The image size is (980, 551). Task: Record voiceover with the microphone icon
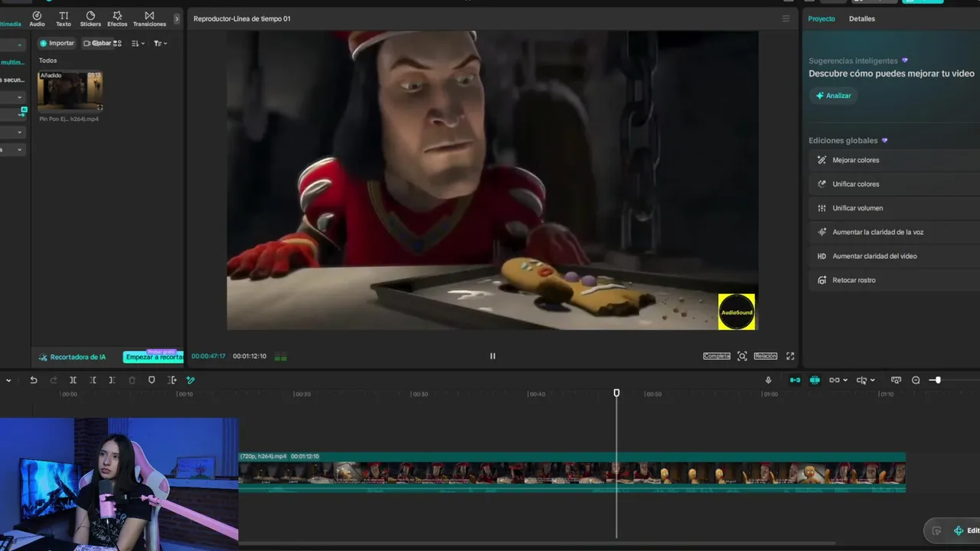point(768,380)
